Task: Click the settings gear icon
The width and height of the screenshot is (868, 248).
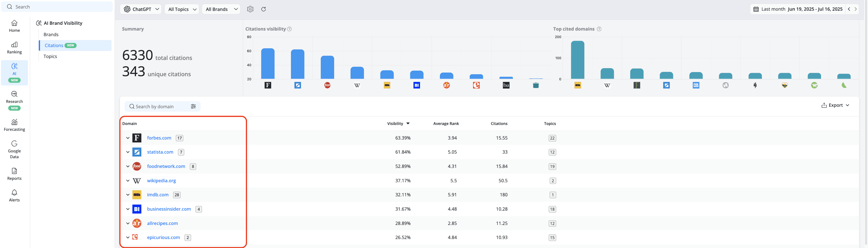Action: tap(250, 9)
